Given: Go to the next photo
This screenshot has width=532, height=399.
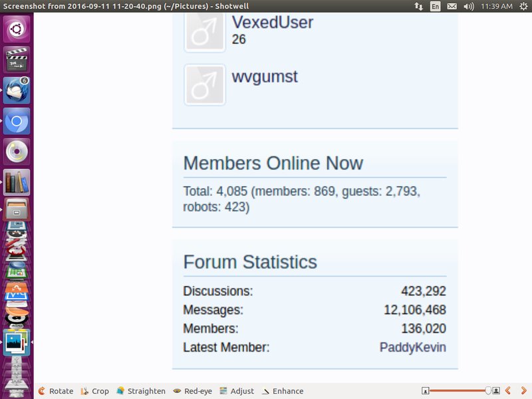Looking at the screenshot, I should point(523,391).
